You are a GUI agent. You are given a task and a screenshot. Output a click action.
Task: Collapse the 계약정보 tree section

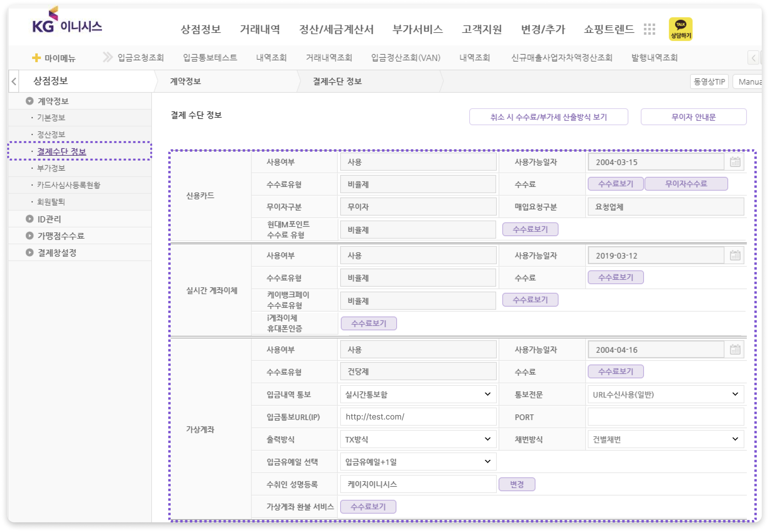30,101
